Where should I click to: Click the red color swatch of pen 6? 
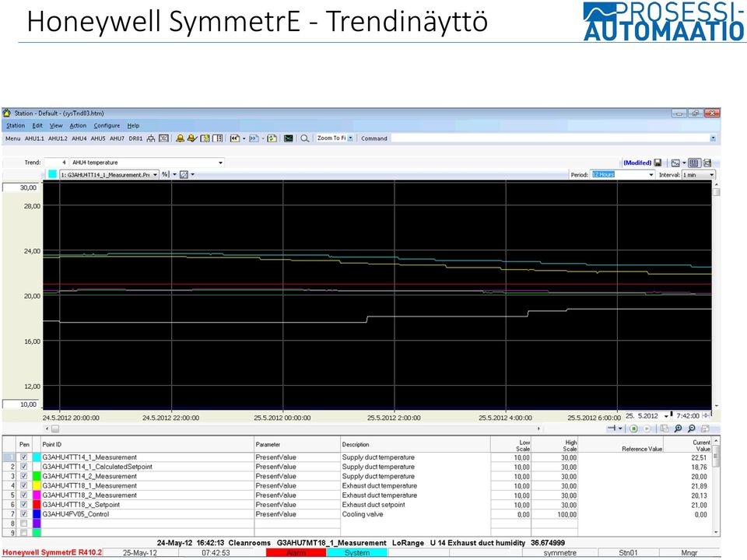pyautogui.click(x=37, y=505)
